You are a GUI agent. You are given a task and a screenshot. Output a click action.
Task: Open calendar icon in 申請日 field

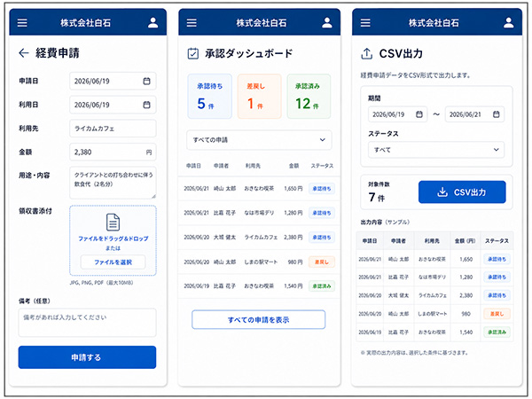coord(146,81)
